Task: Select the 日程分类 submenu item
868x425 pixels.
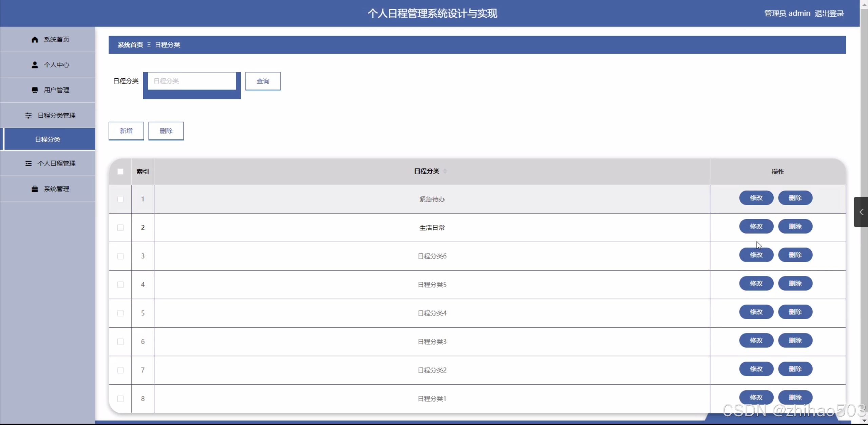Action: pos(48,139)
